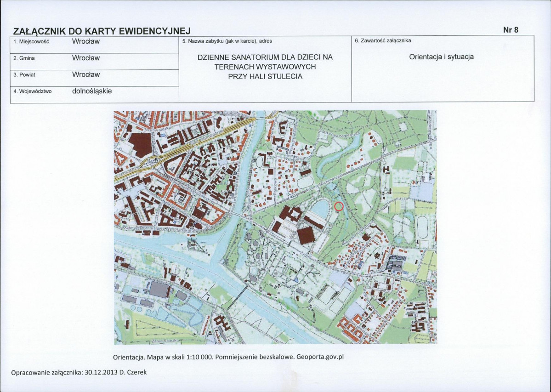Click the red circle marker on map

pos(339,206)
